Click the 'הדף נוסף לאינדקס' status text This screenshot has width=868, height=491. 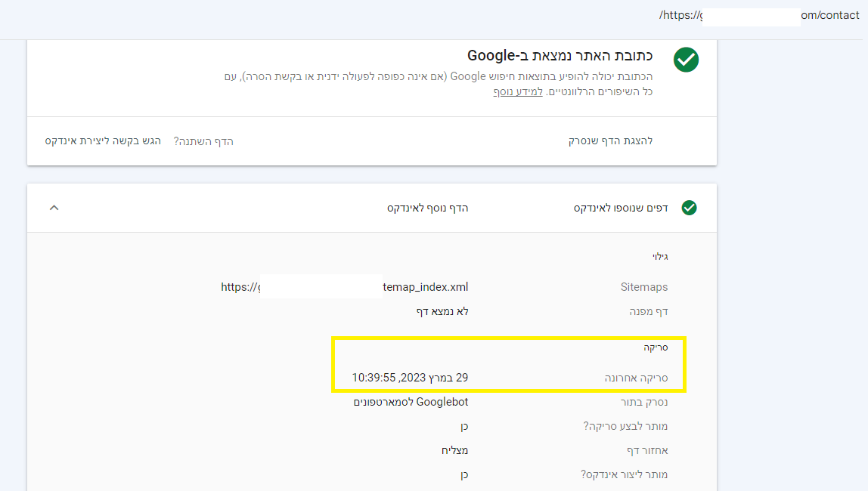pyautogui.click(x=427, y=208)
